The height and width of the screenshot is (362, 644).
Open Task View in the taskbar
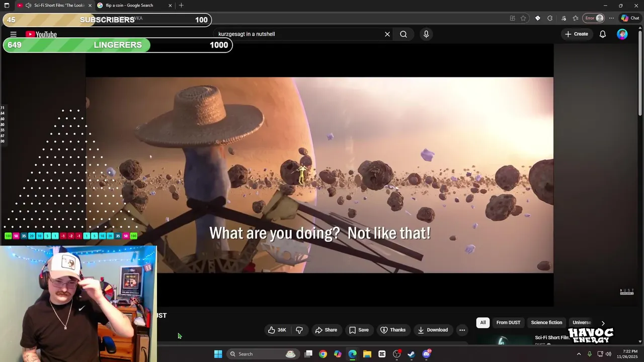tap(308, 354)
